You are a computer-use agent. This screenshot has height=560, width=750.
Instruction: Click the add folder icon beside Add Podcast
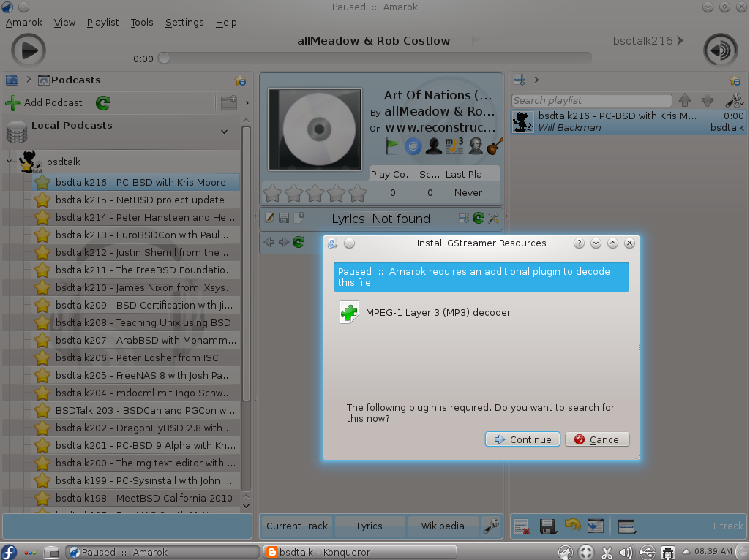229,103
